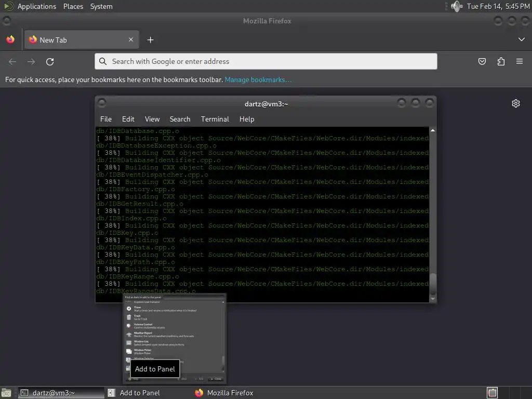Image resolution: width=532 pixels, height=399 pixels.
Task: Go back one page in Firefox
Action: [12, 61]
